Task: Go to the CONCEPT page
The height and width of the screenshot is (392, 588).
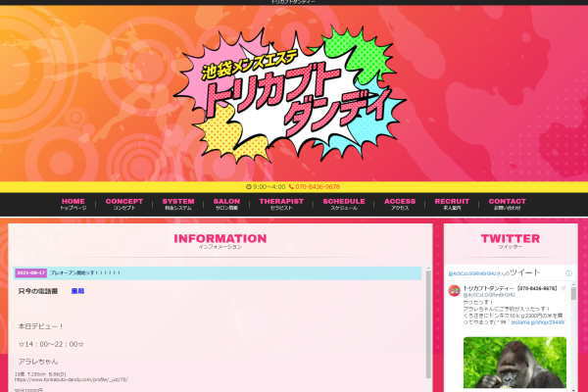Action: [x=124, y=204]
